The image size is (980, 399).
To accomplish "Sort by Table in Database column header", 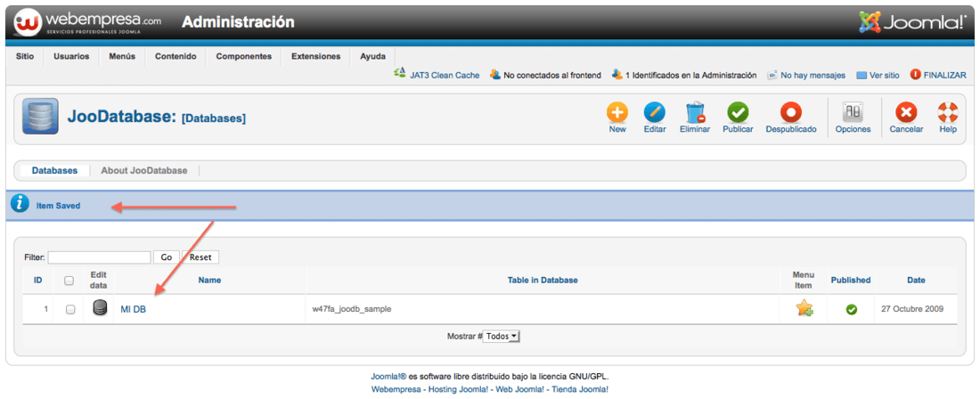I will click(543, 281).
